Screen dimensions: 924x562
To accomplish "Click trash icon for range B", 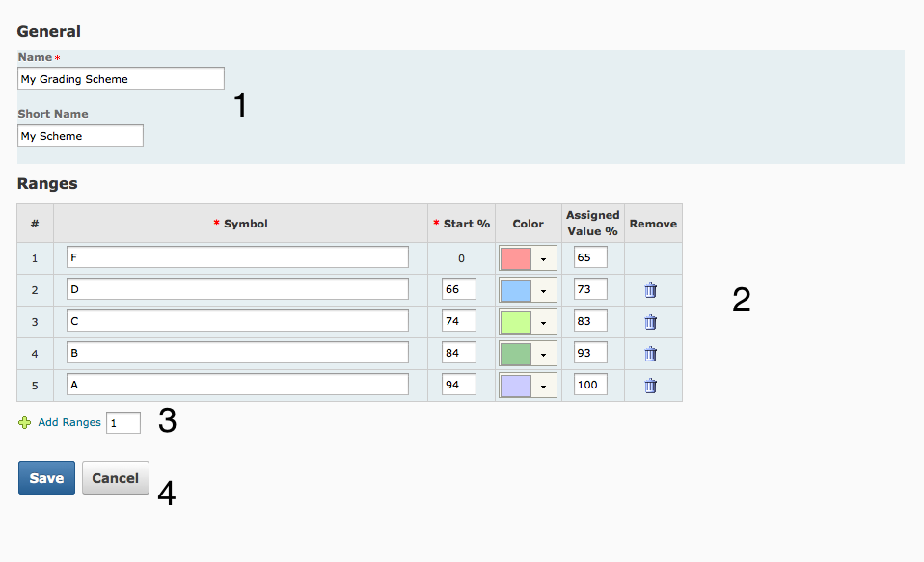I will pyautogui.click(x=651, y=354).
